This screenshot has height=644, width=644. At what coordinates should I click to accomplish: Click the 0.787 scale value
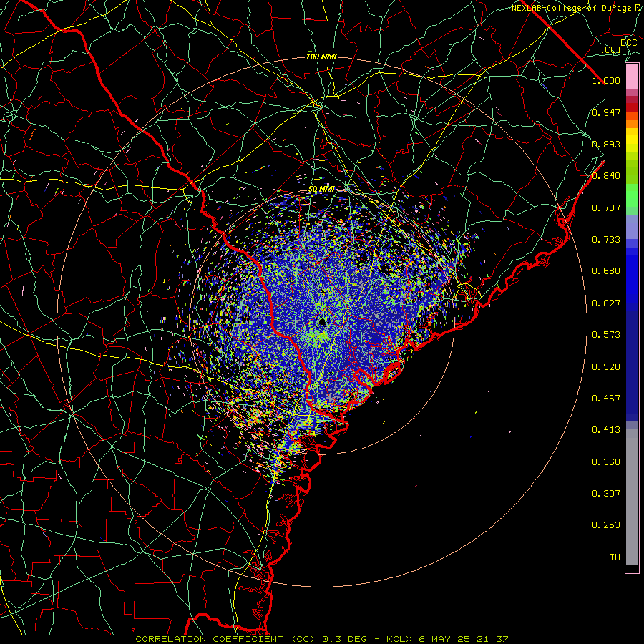(x=606, y=208)
